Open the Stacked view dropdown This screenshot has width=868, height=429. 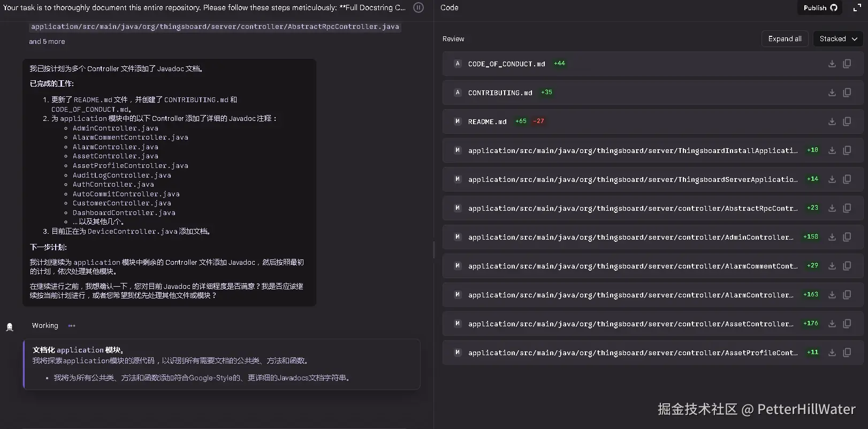(x=838, y=39)
